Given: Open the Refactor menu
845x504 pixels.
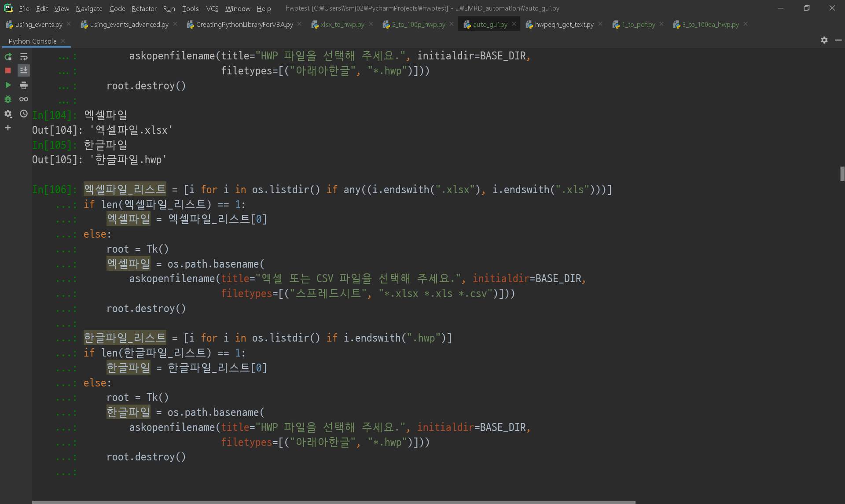Looking at the screenshot, I should (144, 8).
